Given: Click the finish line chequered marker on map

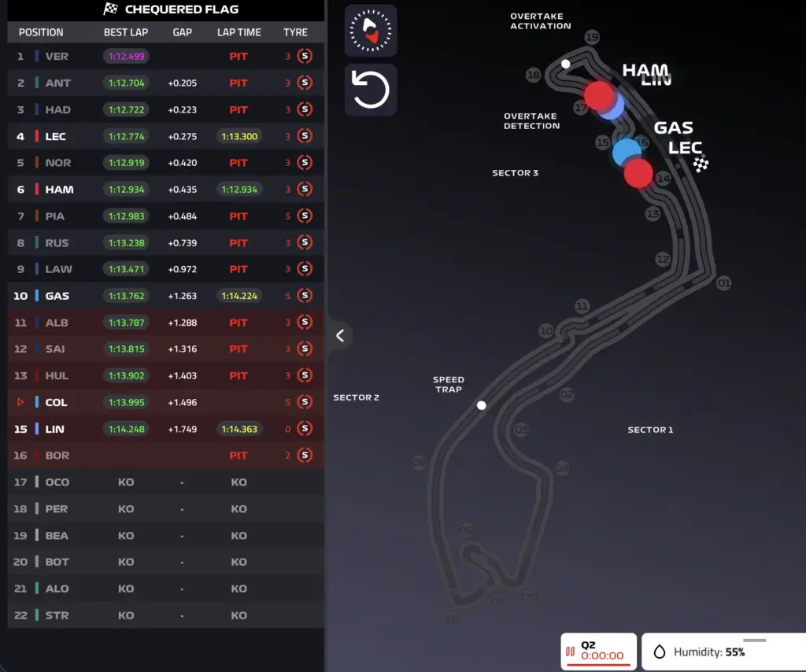Looking at the screenshot, I should point(701,164).
